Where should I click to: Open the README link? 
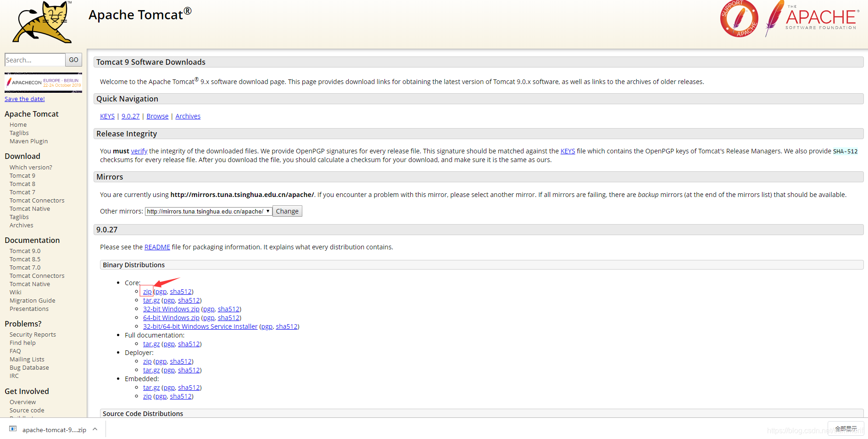[x=157, y=247]
